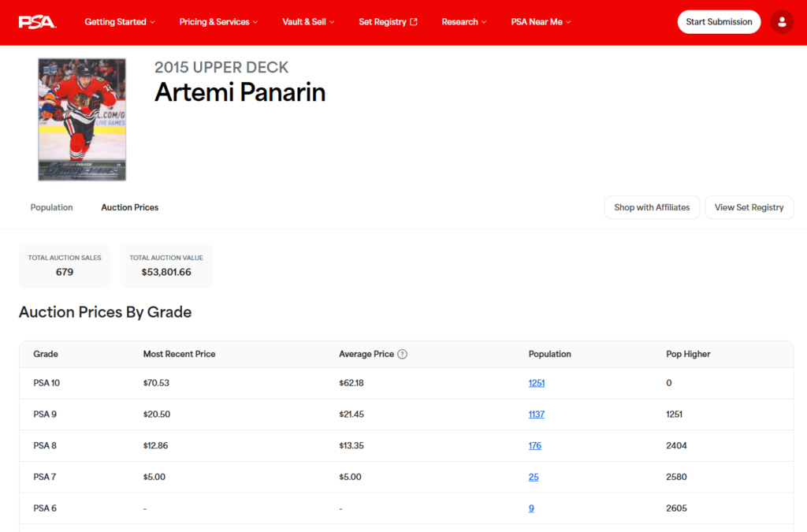This screenshot has height=532, width=807.
Task: Click the Average Price help icon
Action: coord(402,355)
